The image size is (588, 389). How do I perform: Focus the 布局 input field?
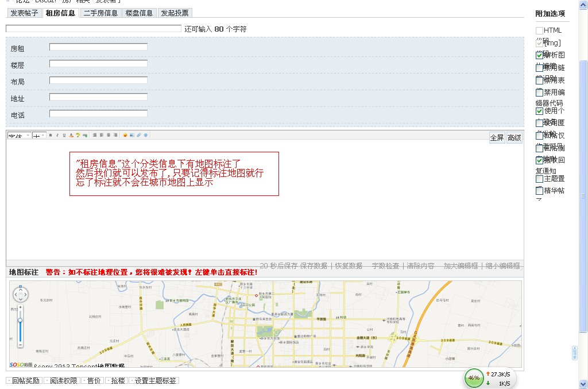coord(98,80)
